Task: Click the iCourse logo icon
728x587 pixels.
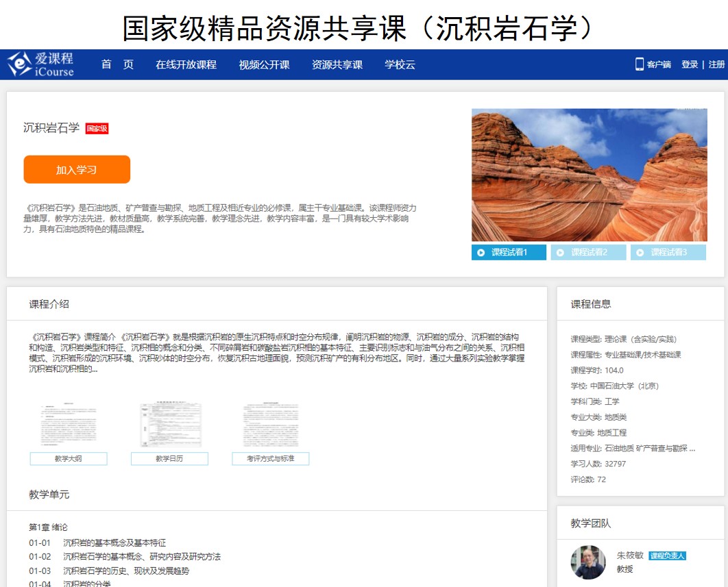Action: click(x=20, y=64)
